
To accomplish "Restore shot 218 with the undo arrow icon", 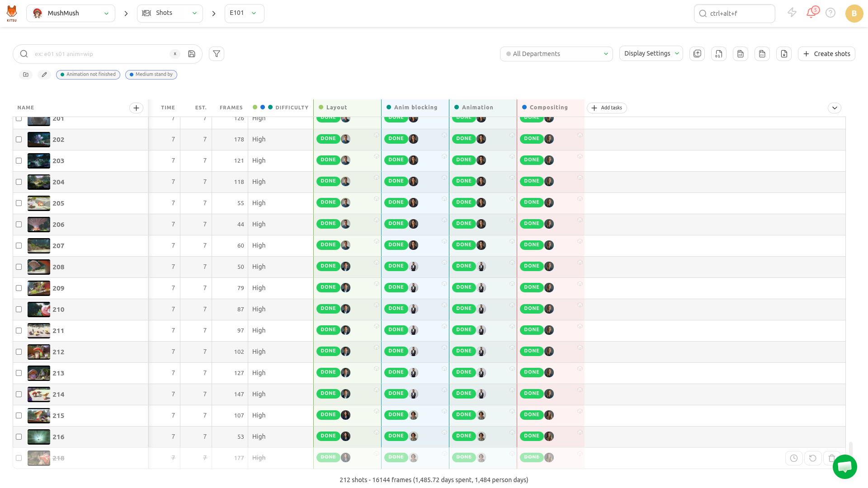I will (813, 458).
